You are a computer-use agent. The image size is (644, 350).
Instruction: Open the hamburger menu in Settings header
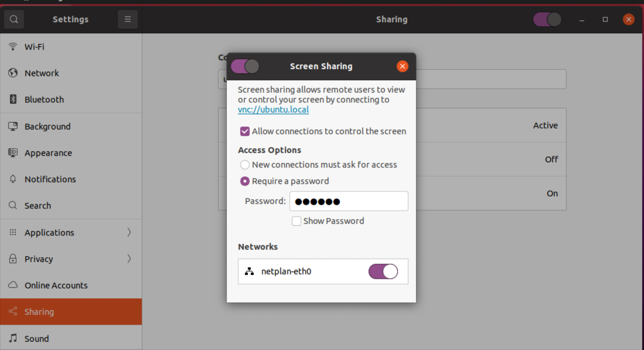[x=127, y=19]
